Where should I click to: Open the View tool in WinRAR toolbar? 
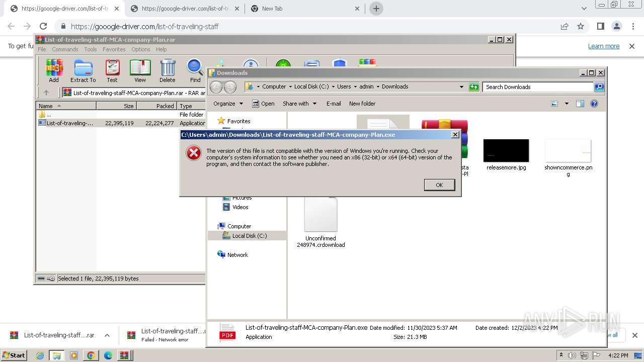point(140,70)
